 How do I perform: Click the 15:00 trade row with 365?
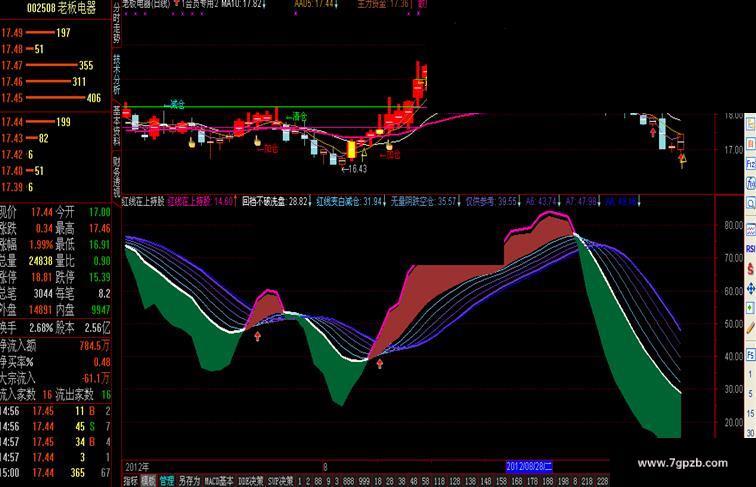(x=55, y=473)
